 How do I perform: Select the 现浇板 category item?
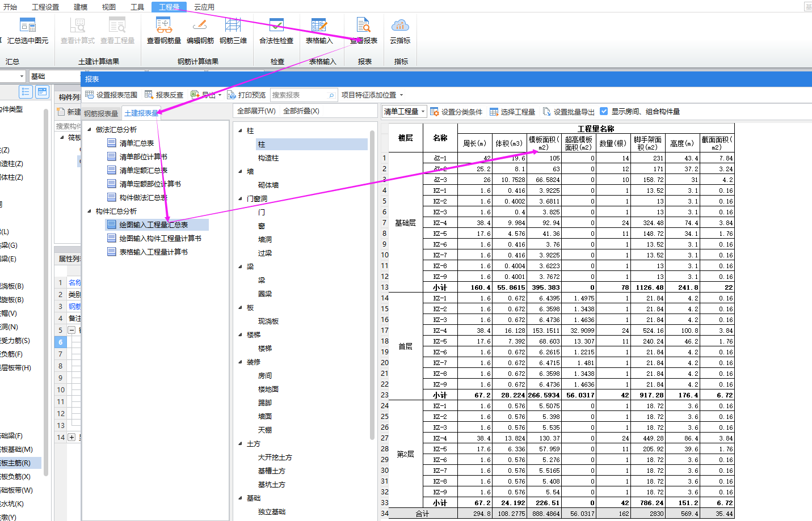(268, 321)
